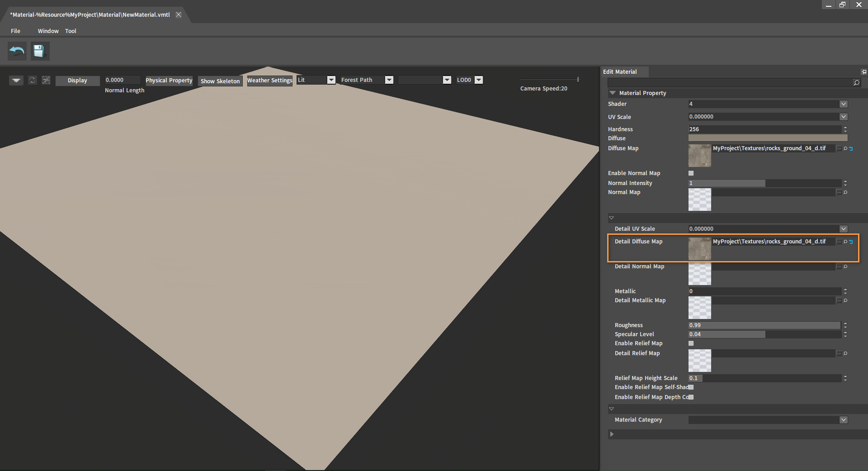This screenshot has height=471, width=868.
Task: Enable Relief Map Self-Shadow checkbox
Action: [691, 387]
